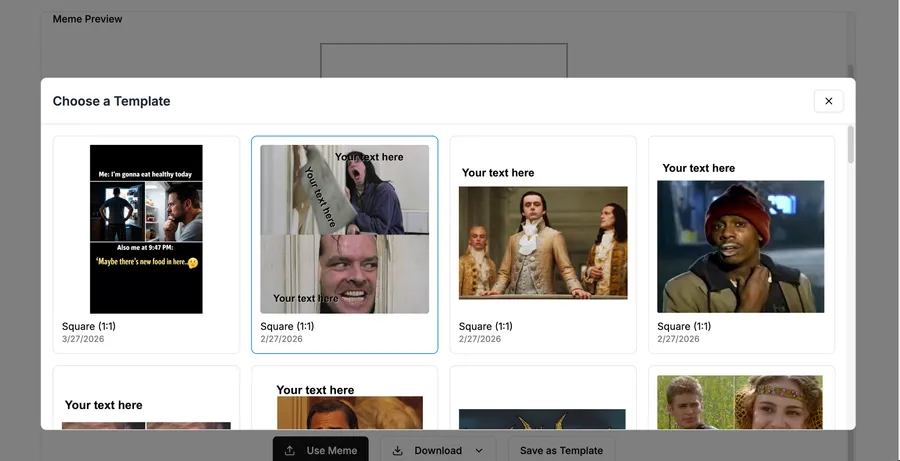Click the Use Meme button
The height and width of the screenshot is (461, 900).
[x=320, y=451]
